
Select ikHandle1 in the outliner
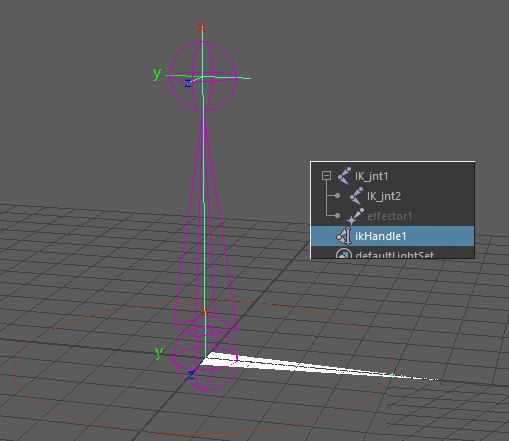click(381, 236)
